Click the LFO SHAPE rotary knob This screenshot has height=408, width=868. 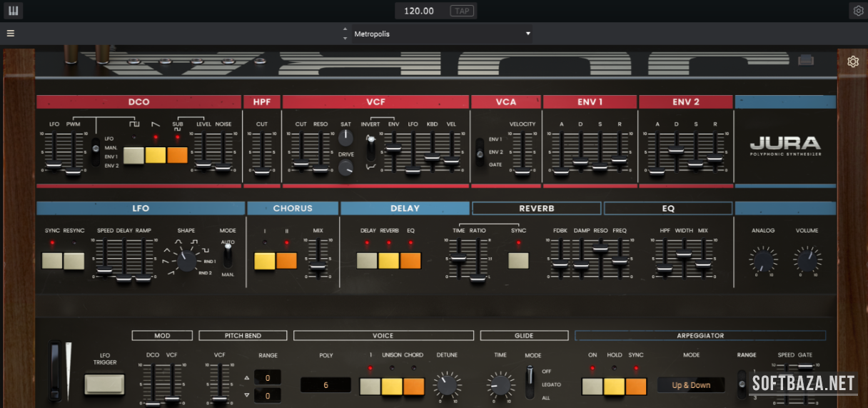(186, 261)
